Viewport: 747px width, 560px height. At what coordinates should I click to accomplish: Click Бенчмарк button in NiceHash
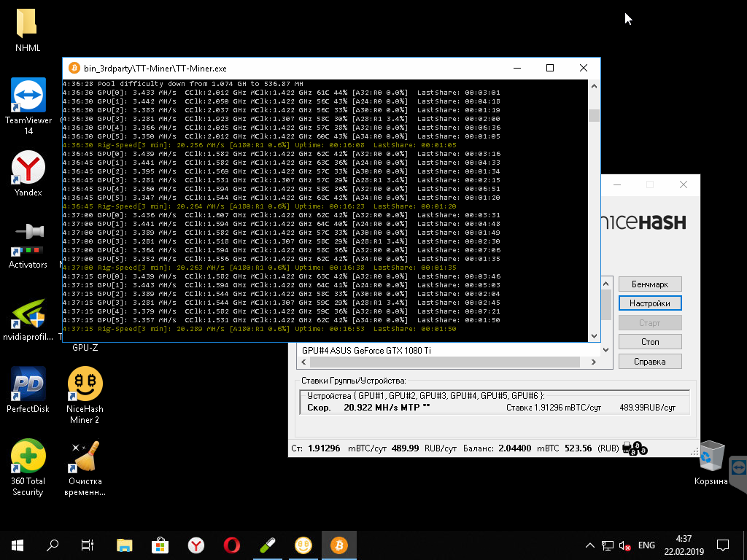[x=650, y=284]
